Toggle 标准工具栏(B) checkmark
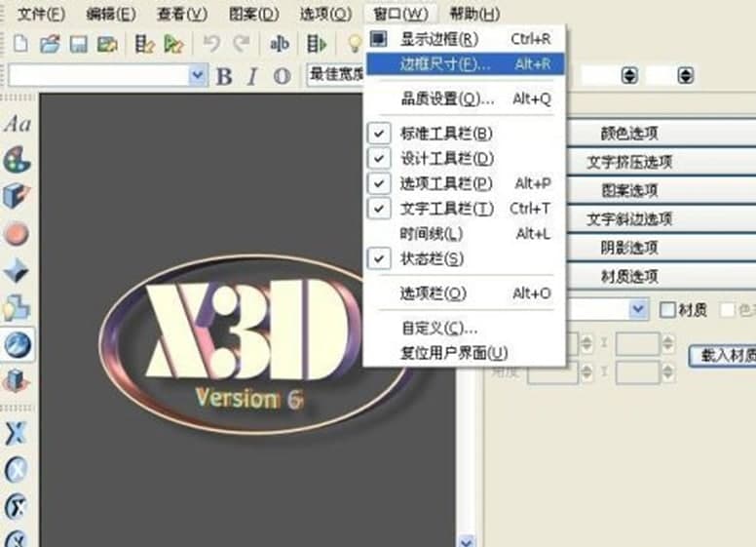Image resolution: width=756 pixels, height=547 pixels. [x=379, y=134]
